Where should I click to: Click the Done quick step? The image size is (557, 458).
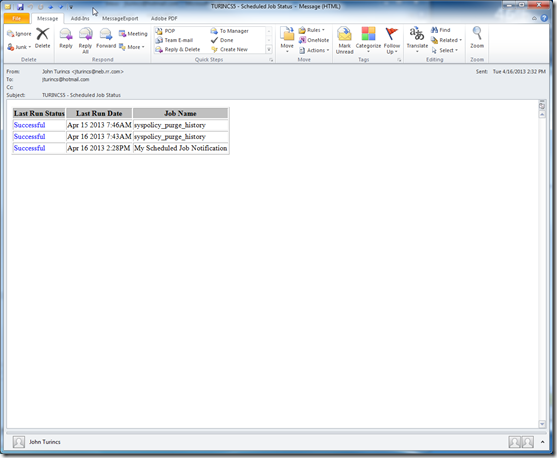[222, 40]
